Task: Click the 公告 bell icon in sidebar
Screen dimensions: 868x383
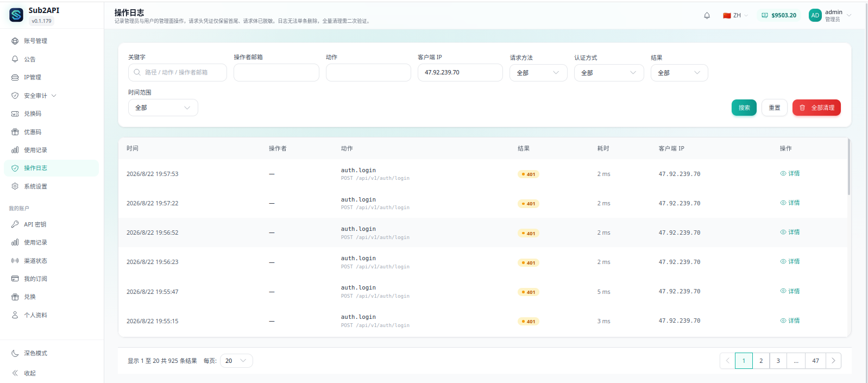Action: coord(15,59)
